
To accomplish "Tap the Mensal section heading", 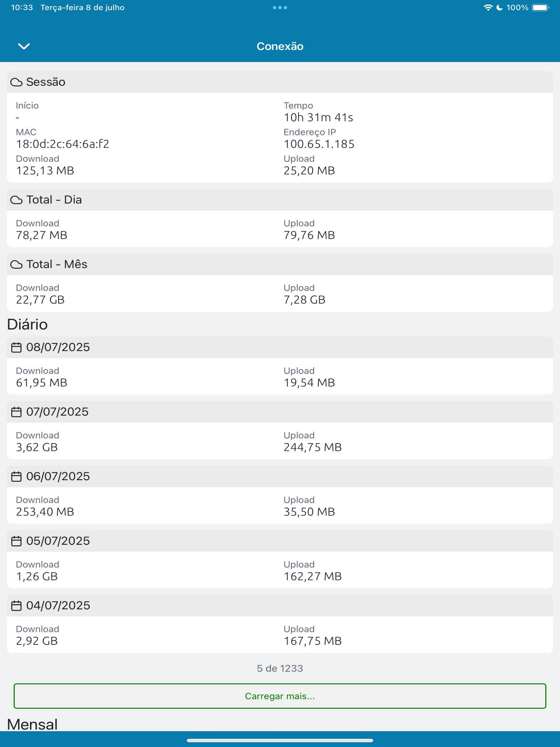I will click(x=33, y=724).
